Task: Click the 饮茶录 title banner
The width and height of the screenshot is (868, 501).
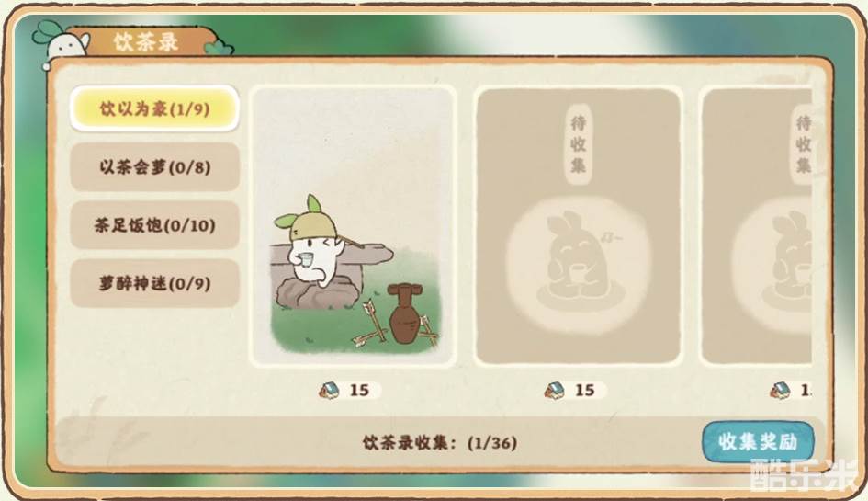Action: 146,41
